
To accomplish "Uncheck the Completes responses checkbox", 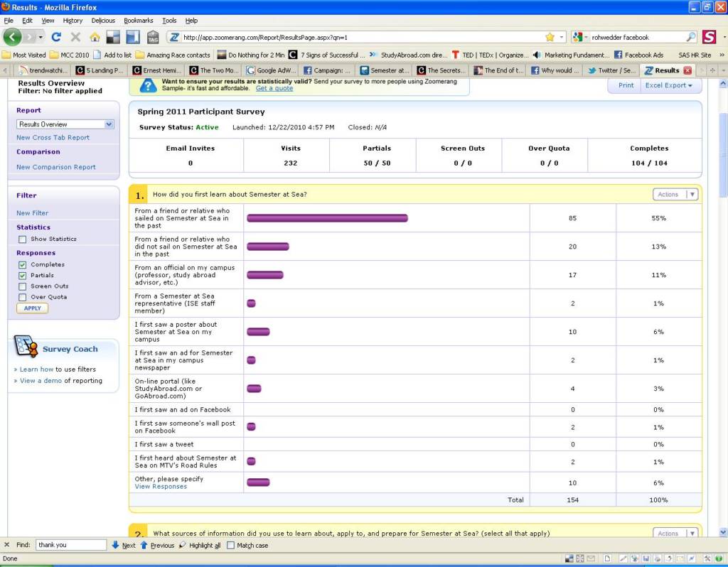I will pyautogui.click(x=23, y=265).
